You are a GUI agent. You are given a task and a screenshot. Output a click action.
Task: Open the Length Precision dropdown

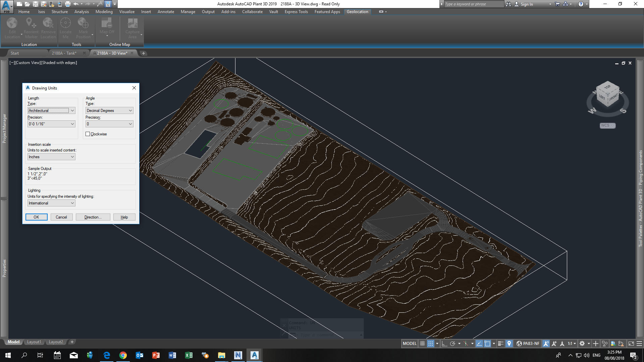[x=51, y=124]
